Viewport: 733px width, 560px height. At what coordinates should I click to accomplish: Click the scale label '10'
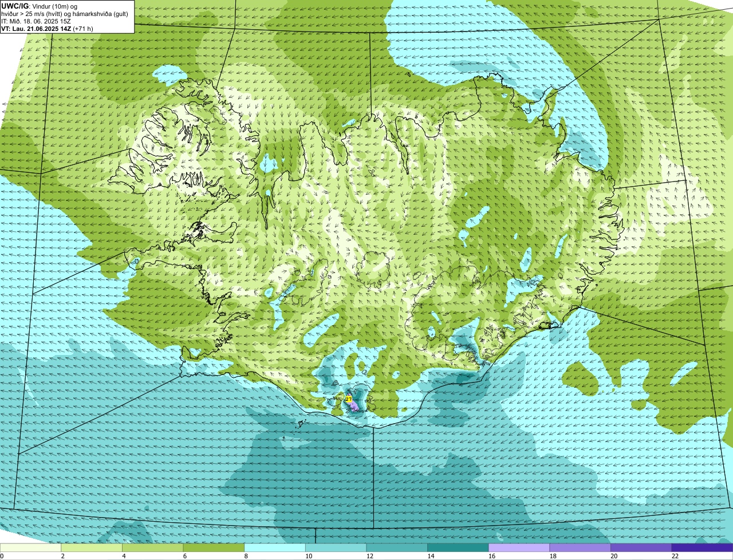[309, 556]
